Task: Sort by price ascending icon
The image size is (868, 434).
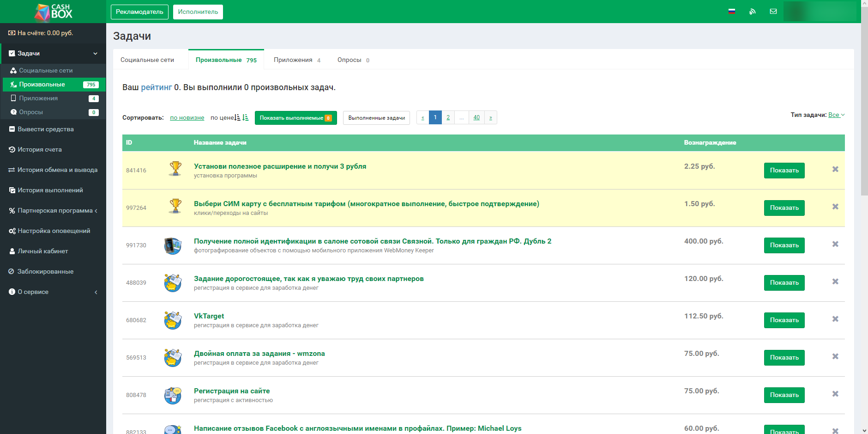Action: pyautogui.click(x=237, y=117)
